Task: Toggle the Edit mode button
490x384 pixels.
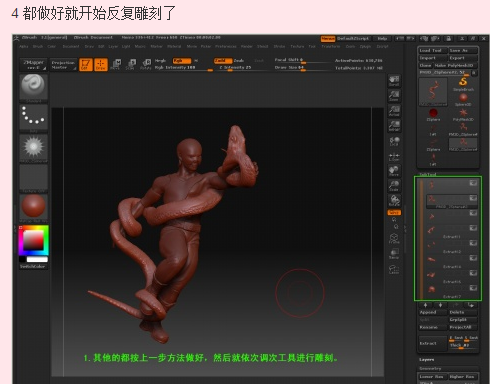Action: tap(85, 64)
